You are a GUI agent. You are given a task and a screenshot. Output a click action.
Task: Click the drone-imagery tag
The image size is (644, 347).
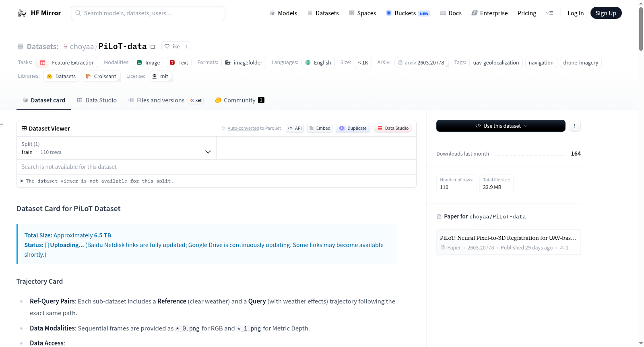pos(580,62)
